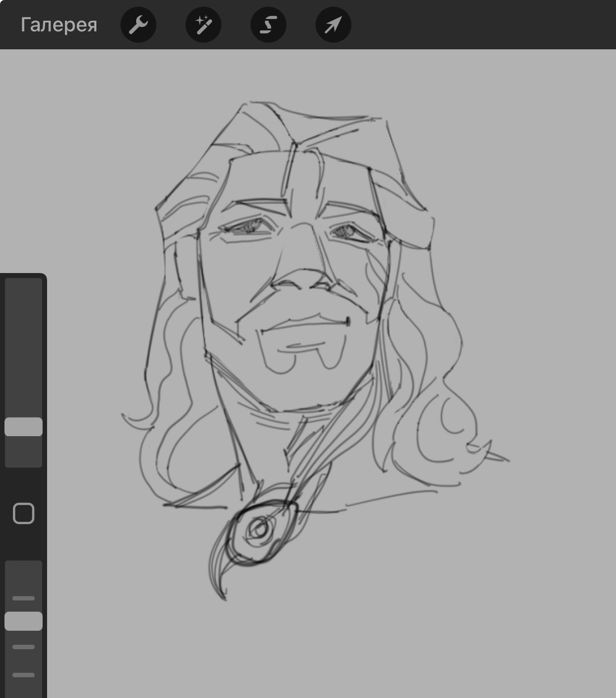Click the brush size slider handle
This screenshot has height=698, width=616.
point(24,427)
